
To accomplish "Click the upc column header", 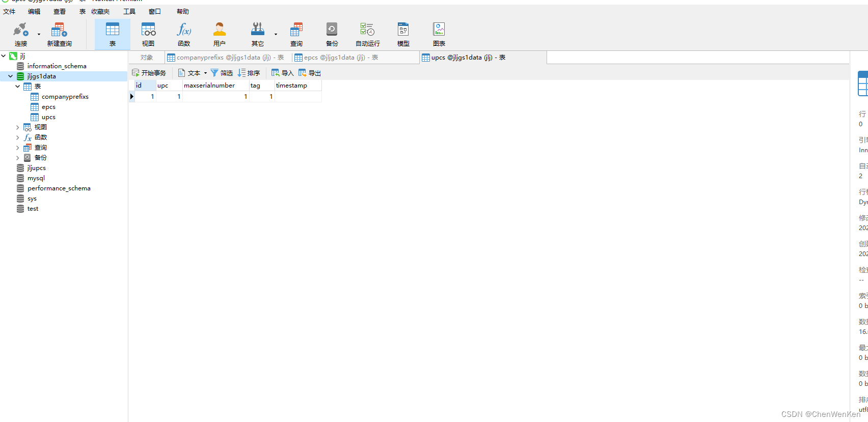I will coord(169,86).
